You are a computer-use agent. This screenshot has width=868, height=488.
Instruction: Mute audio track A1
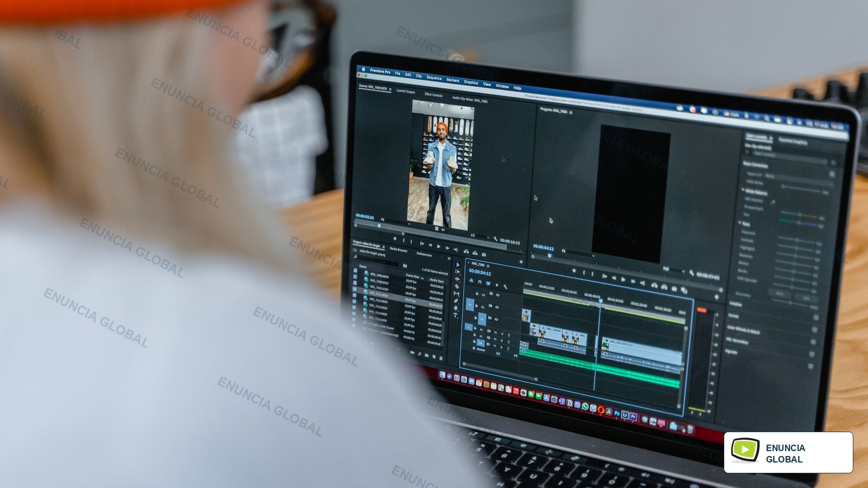(x=495, y=332)
